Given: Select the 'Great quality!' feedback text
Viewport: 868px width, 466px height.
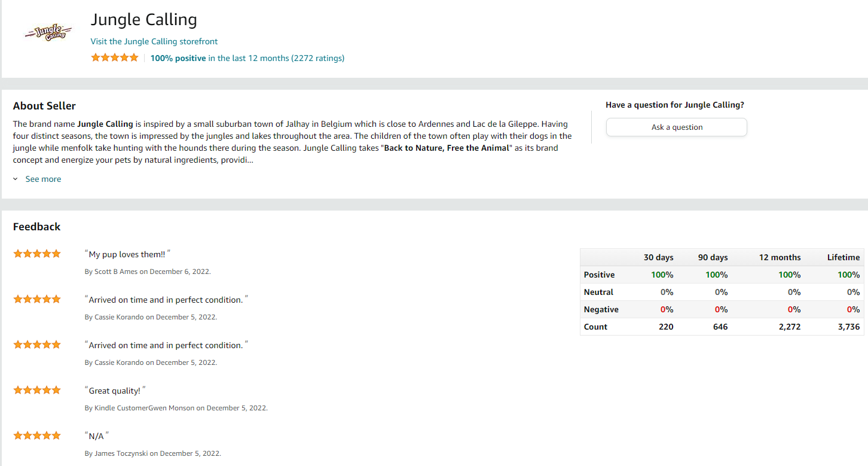Looking at the screenshot, I should click(x=115, y=391).
